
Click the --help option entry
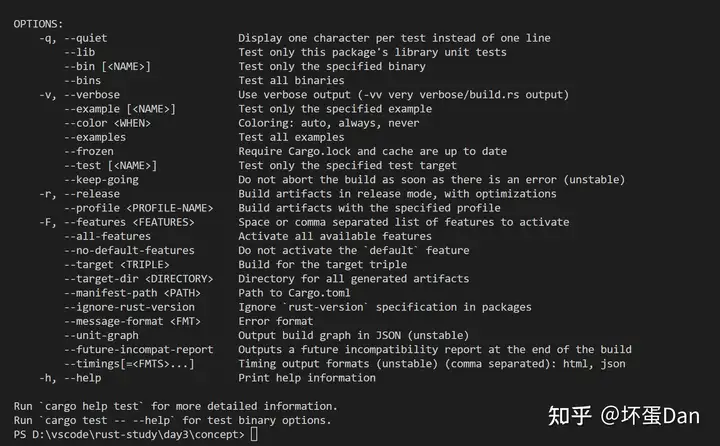pos(70,378)
